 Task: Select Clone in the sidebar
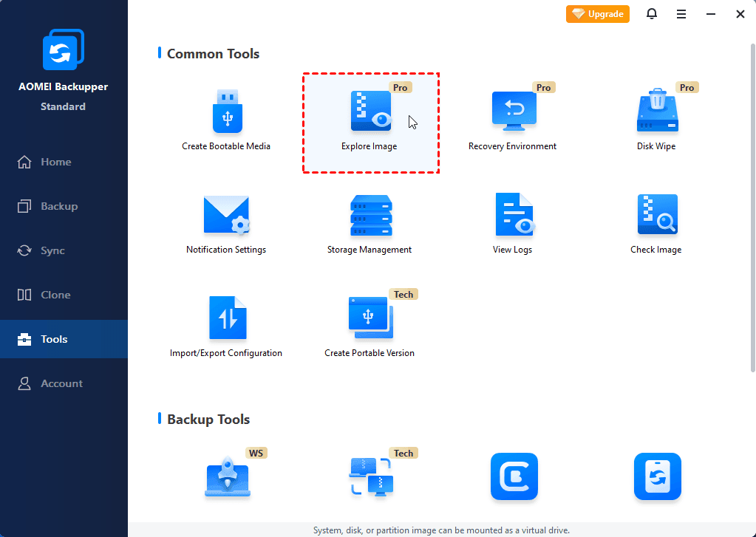(x=55, y=295)
